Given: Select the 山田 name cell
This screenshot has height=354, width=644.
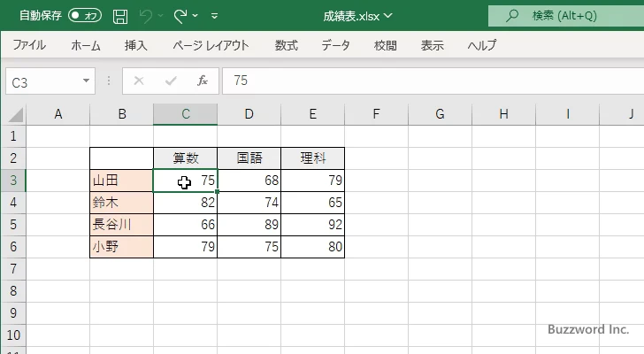Looking at the screenshot, I should (x=121, y=181).
